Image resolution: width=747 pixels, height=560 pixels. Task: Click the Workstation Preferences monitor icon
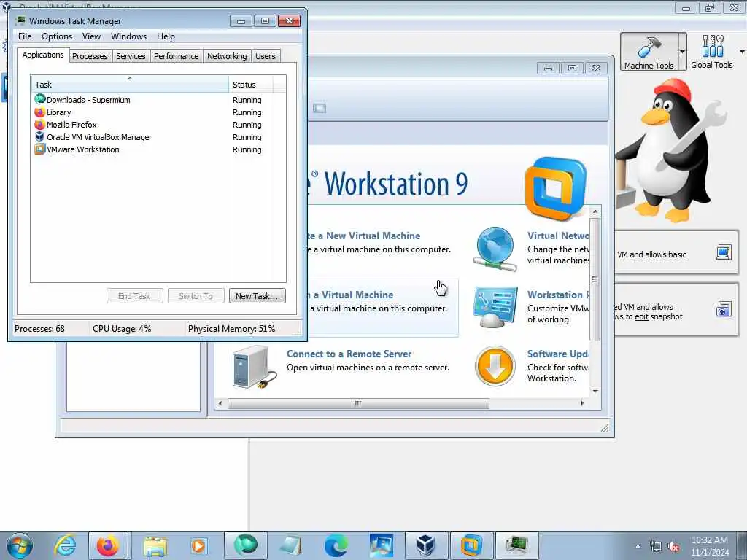pyautogui.click(x=495, y=307)
